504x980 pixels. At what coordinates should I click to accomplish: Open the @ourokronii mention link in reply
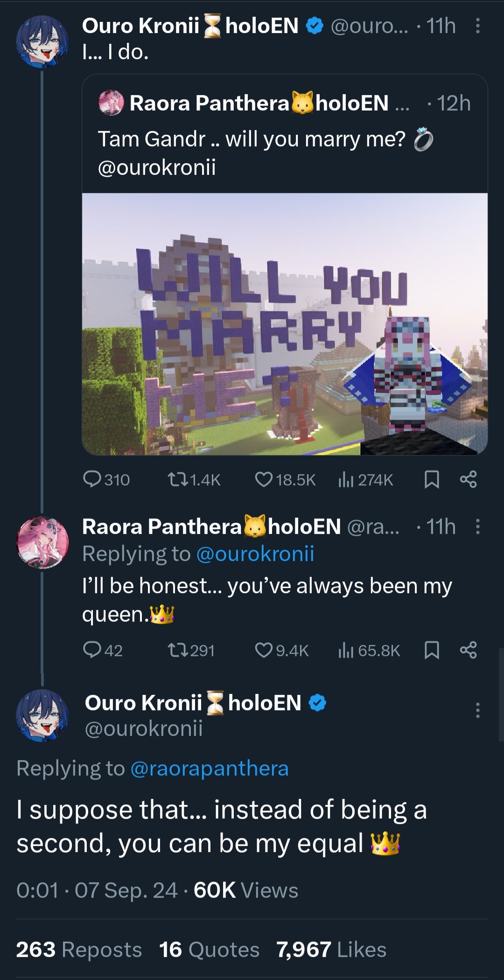click(x=255, y=554)
